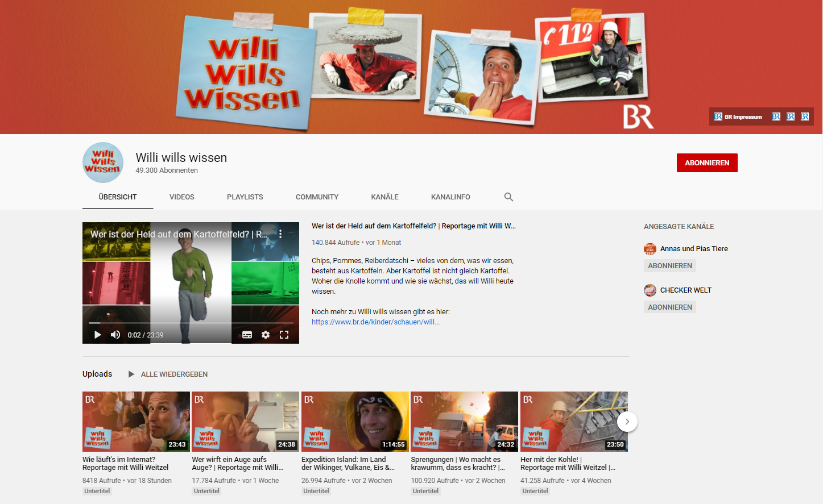Show next uploads with right chevron
The height and width of the screenshot is (504, 823).
tap(627, 422)
